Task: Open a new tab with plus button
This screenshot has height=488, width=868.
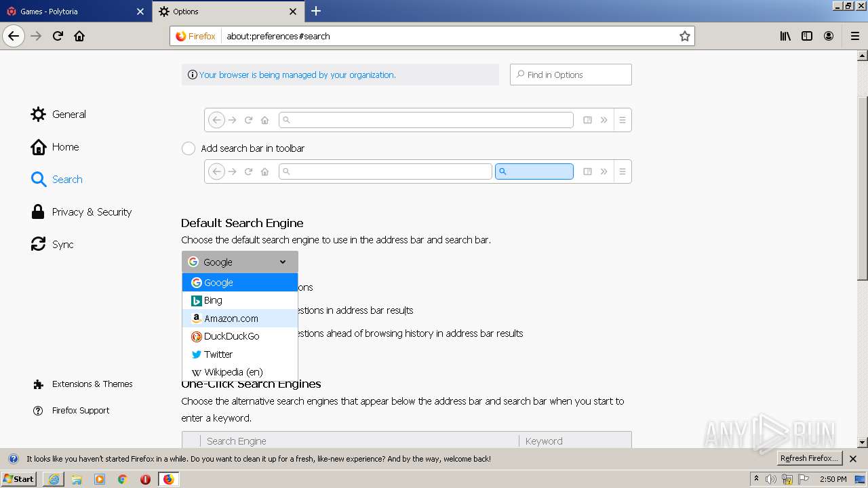Action: (x=316, y=11)
